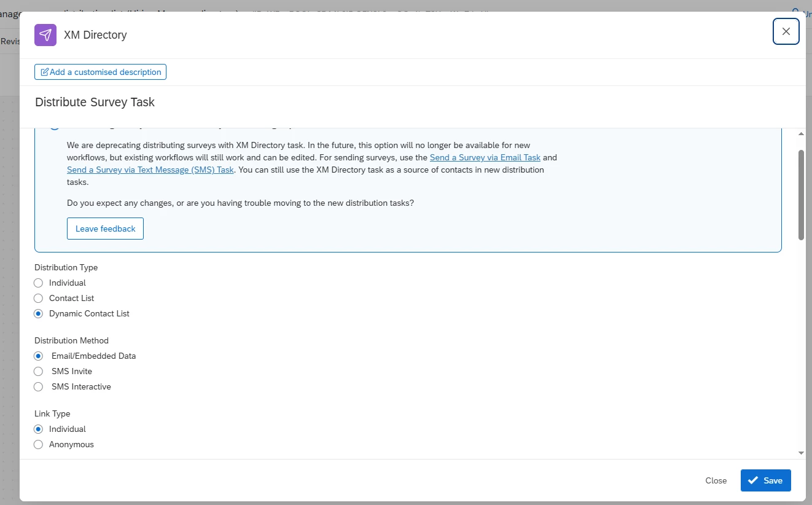812x505 pixels.
Task: Open the Send a Survey via Text Message (SMS) Task link
Action: [x=150, y=170]
